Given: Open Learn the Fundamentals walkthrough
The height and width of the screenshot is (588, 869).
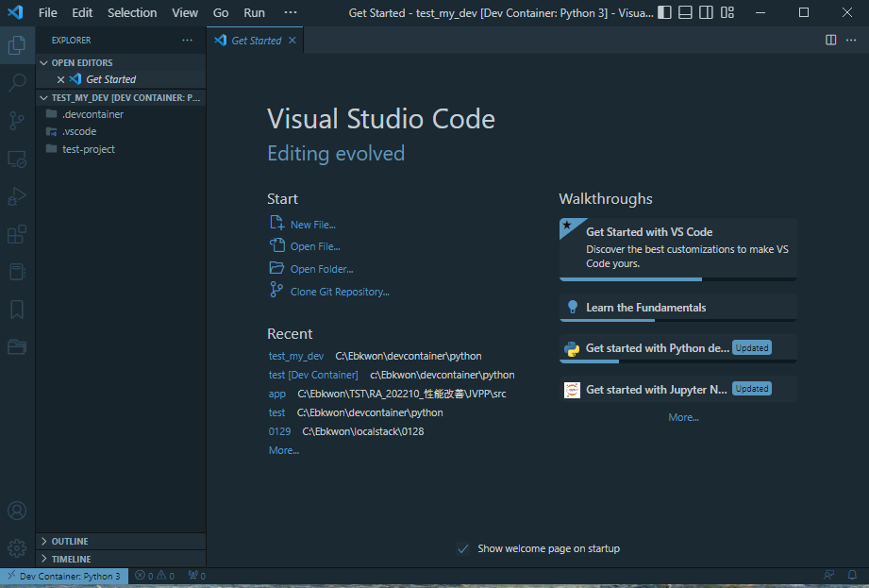Looking at the screenshot, I should (677, 308).
